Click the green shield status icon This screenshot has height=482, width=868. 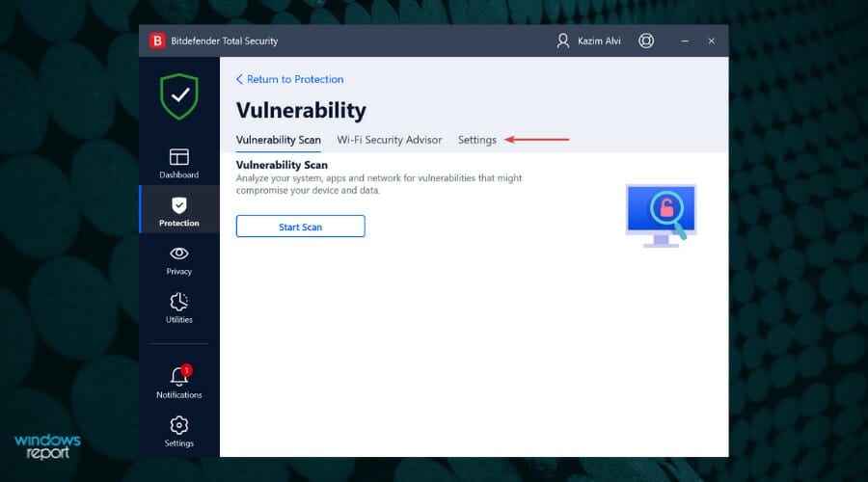coord(178,96)
